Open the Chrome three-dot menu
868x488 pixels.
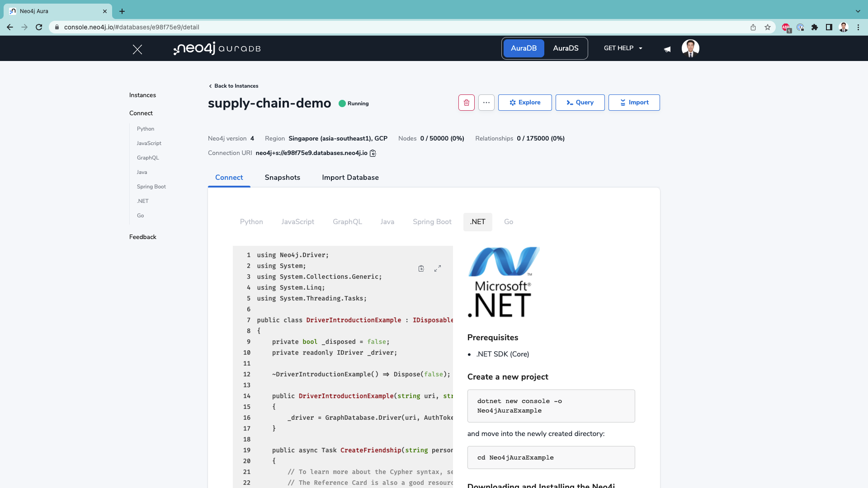click(x=858, y=27)
